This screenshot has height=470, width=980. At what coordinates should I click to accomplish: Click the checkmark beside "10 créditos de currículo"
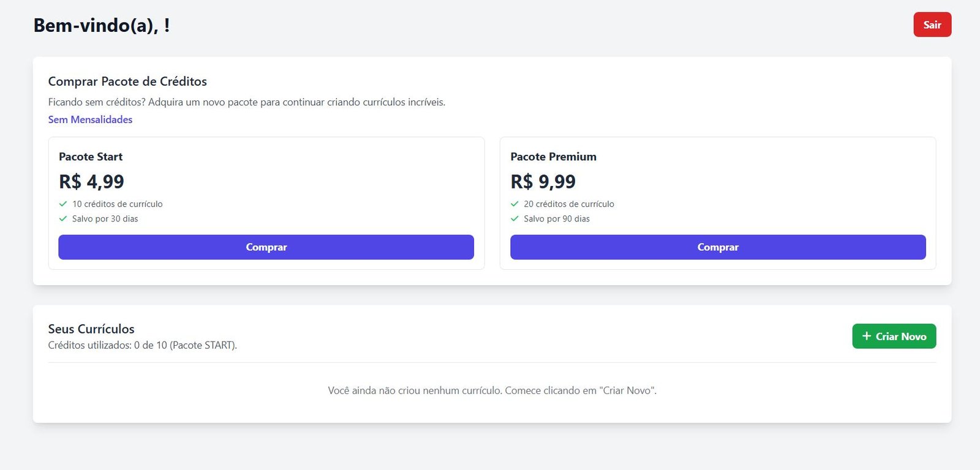click(63, 204)
